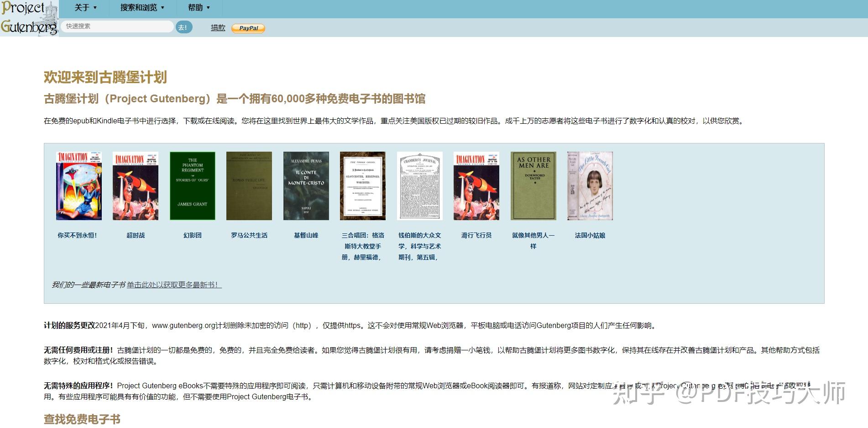
Task: Open The Little French Girl cover
Action: (590, 186)
